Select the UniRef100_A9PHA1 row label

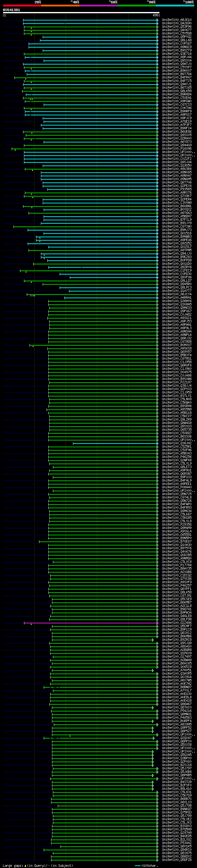click(x=177, y=325)
